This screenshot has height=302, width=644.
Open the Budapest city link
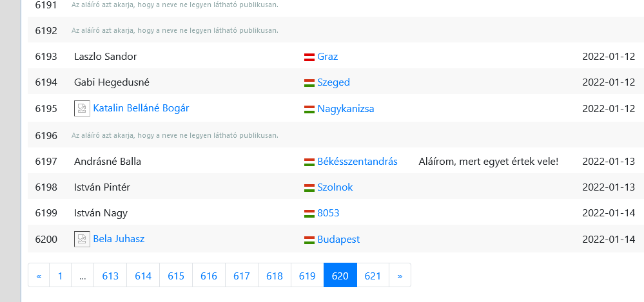338,240
